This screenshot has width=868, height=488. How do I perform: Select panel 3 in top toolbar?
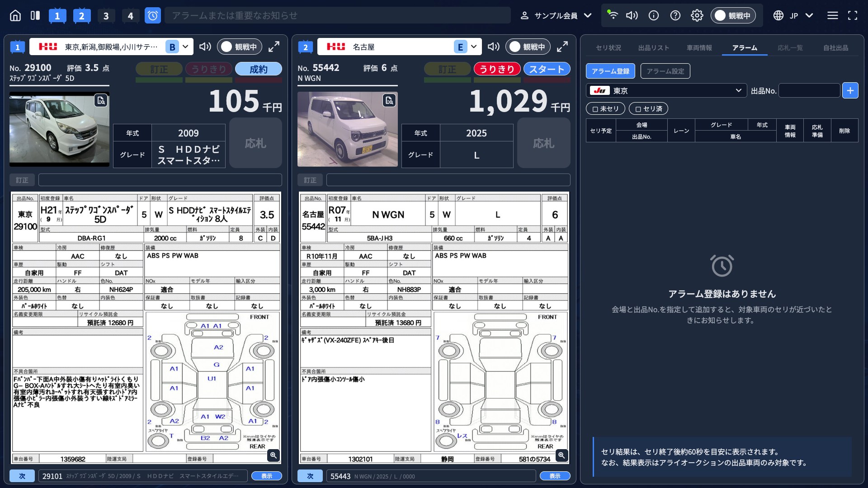[x=106, y=16]
